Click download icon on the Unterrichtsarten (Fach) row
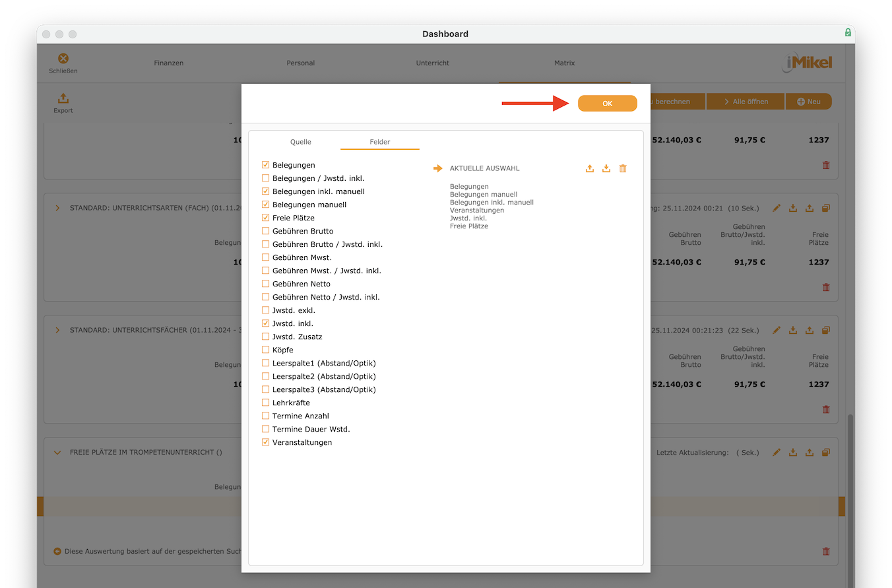 (x=793, y=208)
